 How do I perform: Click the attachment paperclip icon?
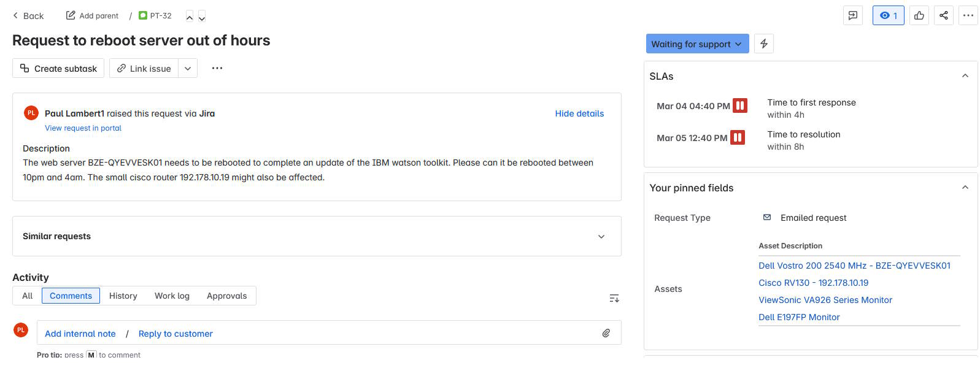[606, 333]
